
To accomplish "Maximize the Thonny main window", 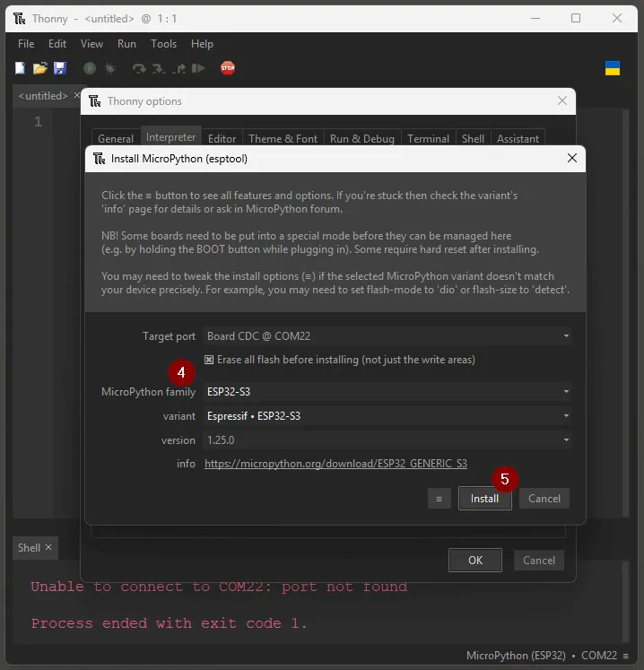I will (576, 18).
